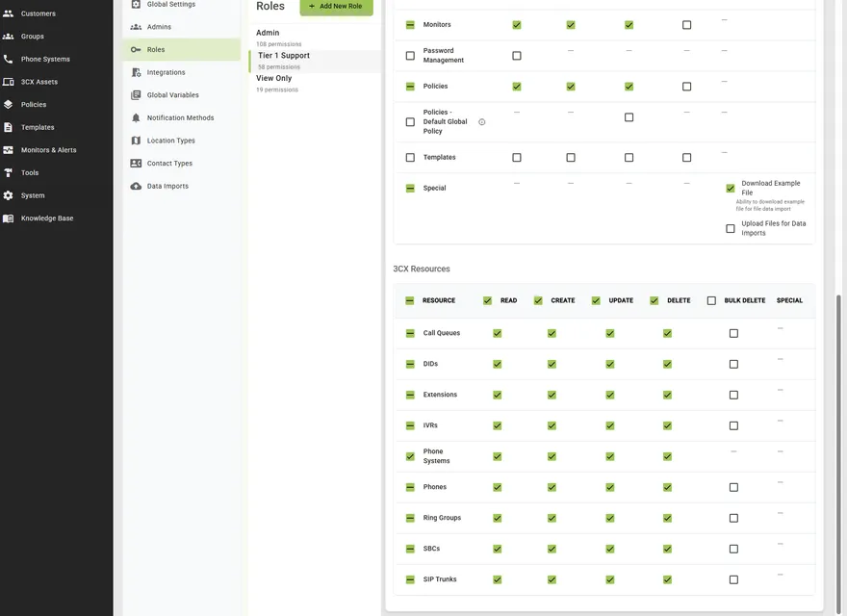This screenshot has width=847, height=616.
Task: Click the Templates document icon
Action: (x=8, y=127)
